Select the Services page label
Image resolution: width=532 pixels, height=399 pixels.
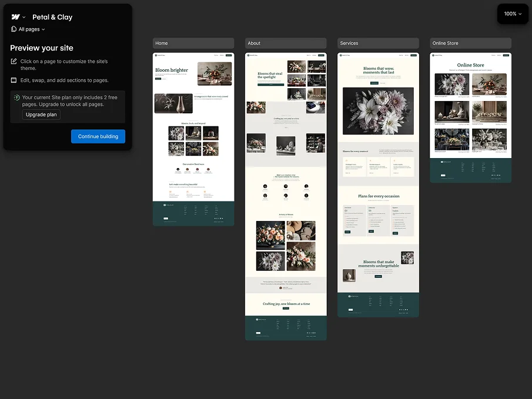[378, 43]
